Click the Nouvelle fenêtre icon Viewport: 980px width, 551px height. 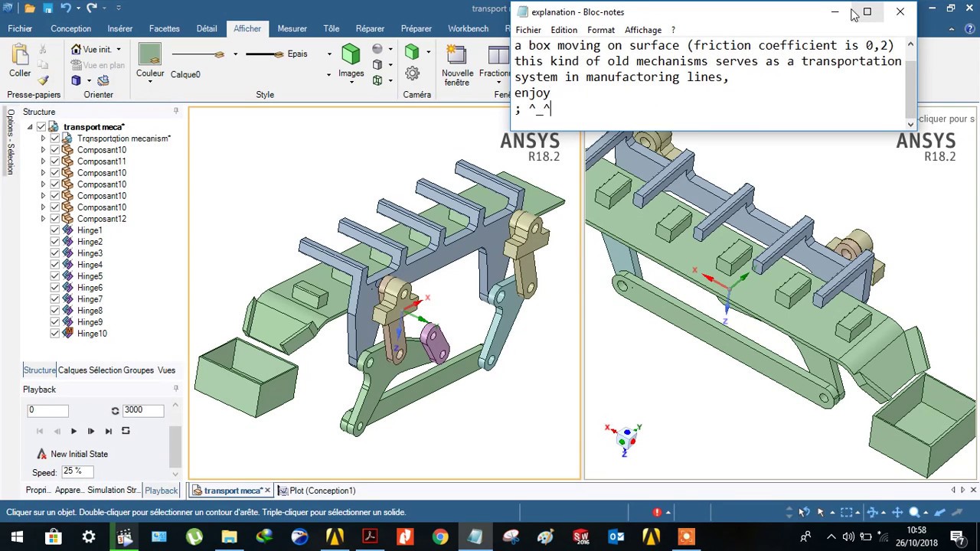point(456,54)
